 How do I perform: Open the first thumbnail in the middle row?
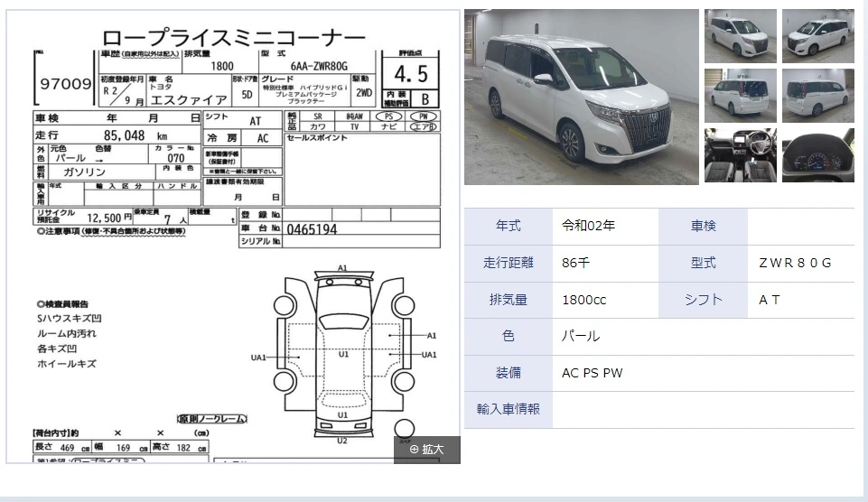(740, 96)
